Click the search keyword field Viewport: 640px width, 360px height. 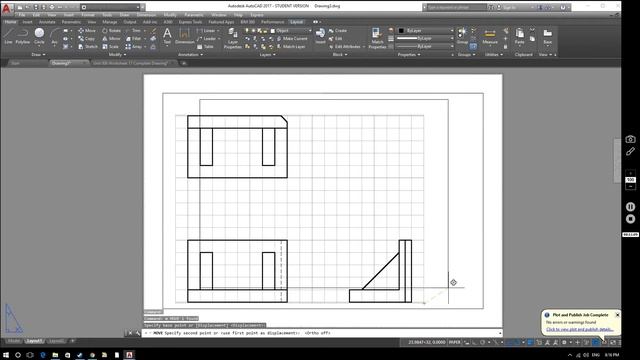(x=456, y=7)
